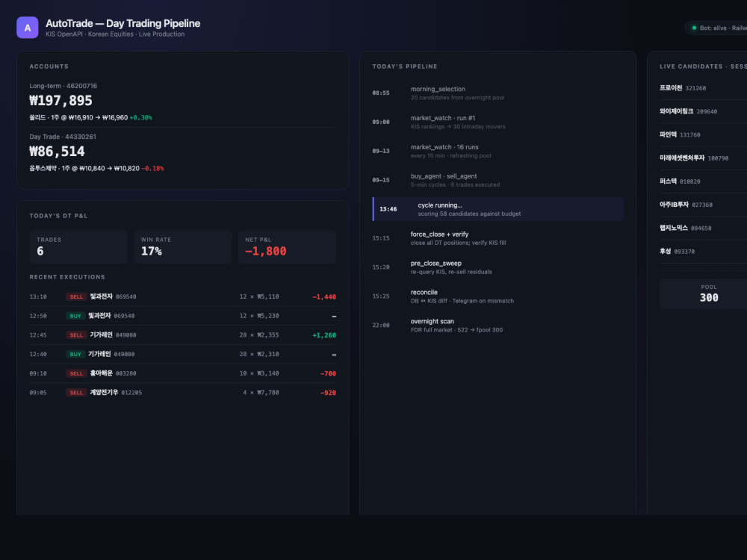Image resolution: width=747 pixels, height=560 pixels.
Task: Select the reconcile pipeline step
Action: pyautogui.click(x=498, y=296)
